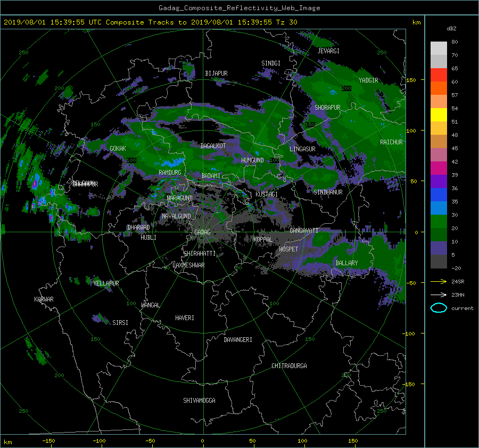
Task: Pick the purple 36-39 dBZ swatch
Action: click(439, 182)
